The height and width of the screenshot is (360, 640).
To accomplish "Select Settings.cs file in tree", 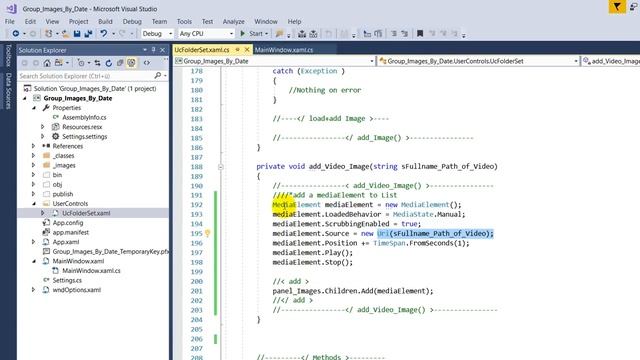I will 67,280.
